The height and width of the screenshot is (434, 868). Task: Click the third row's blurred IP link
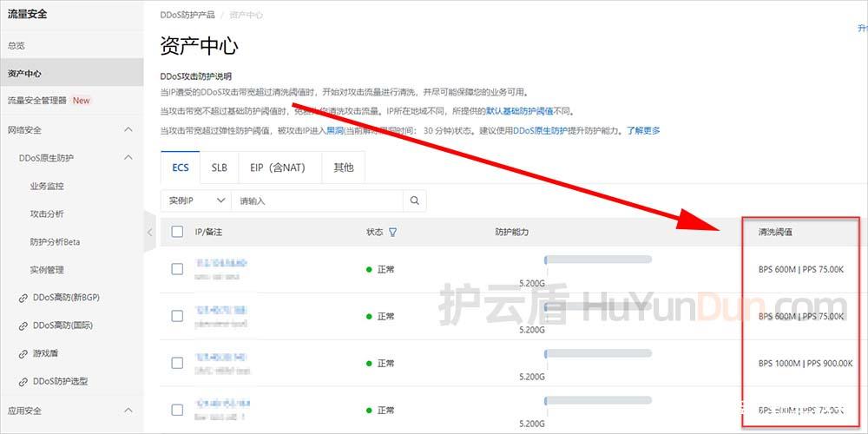pyautogui.click(x=220, y=357)
